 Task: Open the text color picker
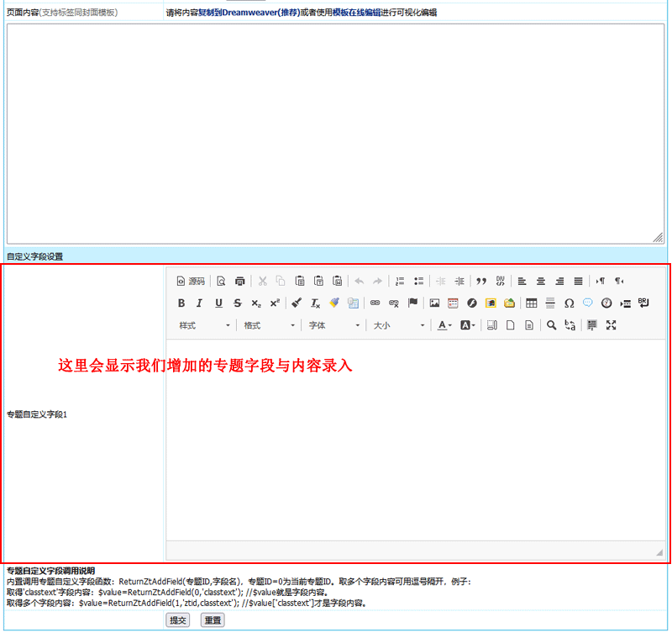[x=444, y=325]
